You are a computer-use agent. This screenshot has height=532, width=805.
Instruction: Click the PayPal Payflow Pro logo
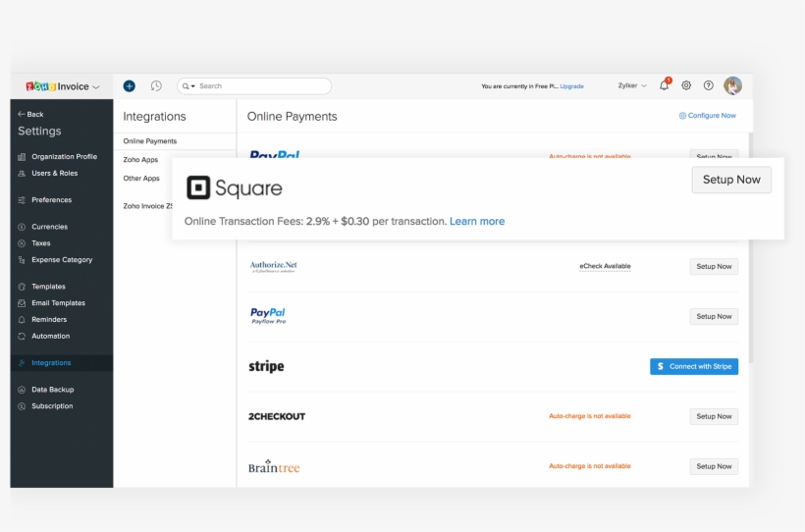click(x=267, y=315)
